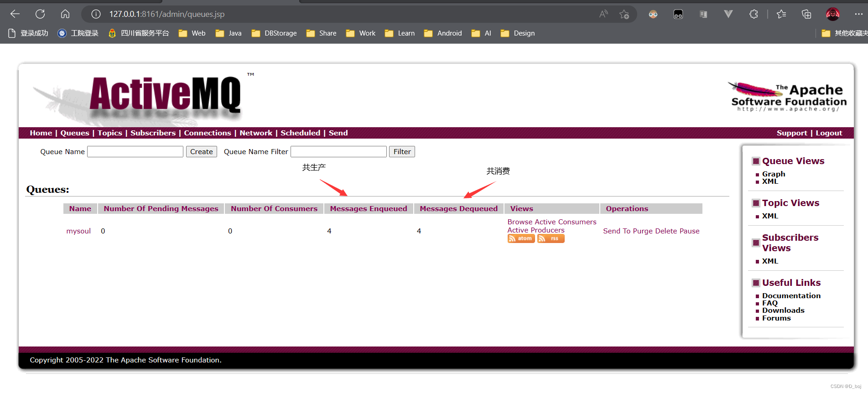Screen dimensions: 868x393
Task: Click the Support link
Action: [x=792, y=133]
